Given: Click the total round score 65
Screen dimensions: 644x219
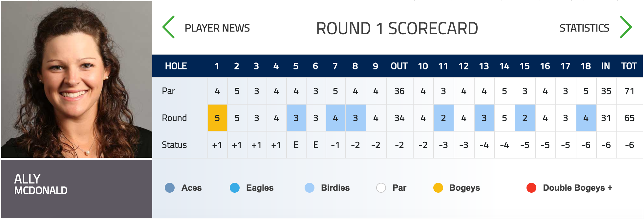Looking at the screenshot, I should pyautogui.click(x=629, y=118).
